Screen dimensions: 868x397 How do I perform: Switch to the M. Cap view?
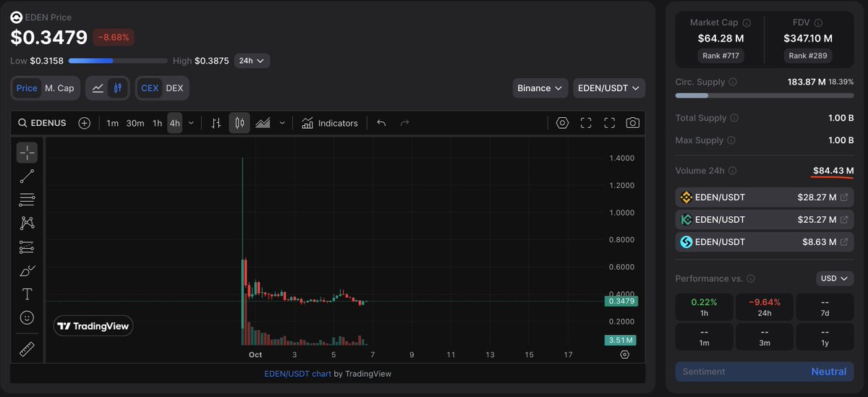point(59,88)
